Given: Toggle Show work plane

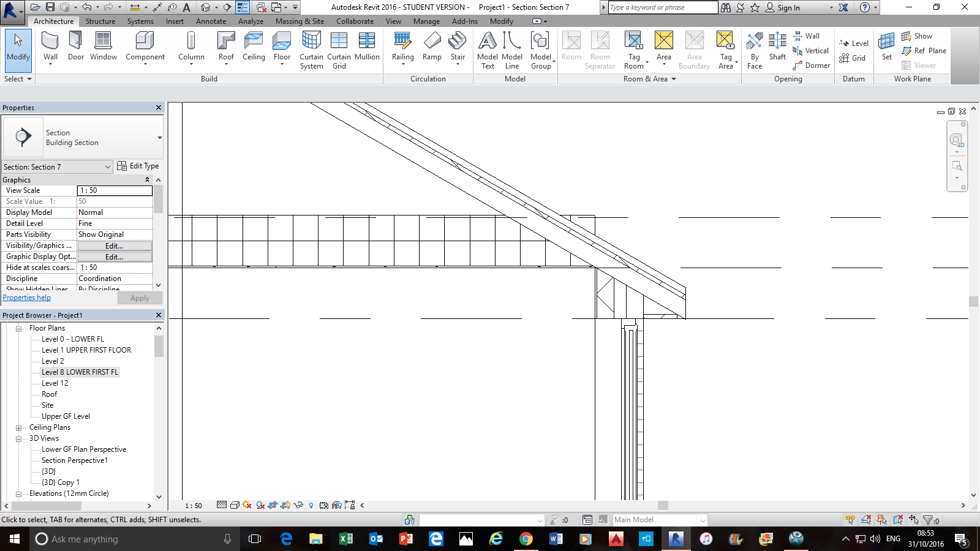Looking at the screenshot, I should (917, 36).
